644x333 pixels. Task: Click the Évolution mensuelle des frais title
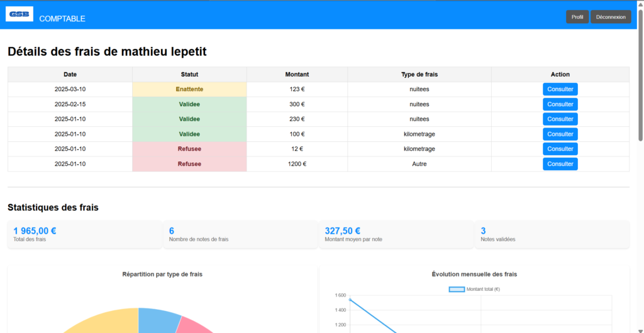tap(474, 275)
